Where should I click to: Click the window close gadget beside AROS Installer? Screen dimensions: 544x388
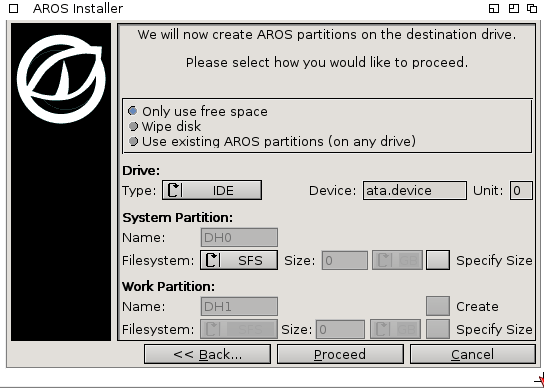point(13,8)
